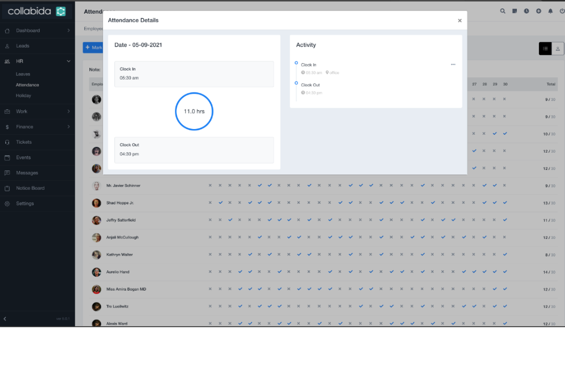Click the 11.0 hrs progress circle
Screen dimensions: 565x392
[194, 111]
